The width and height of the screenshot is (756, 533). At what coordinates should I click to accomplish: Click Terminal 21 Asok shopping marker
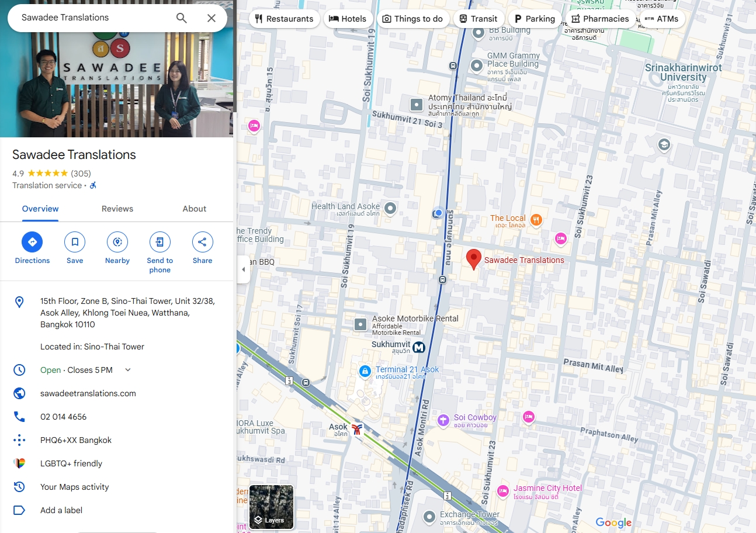click(365, 371)
